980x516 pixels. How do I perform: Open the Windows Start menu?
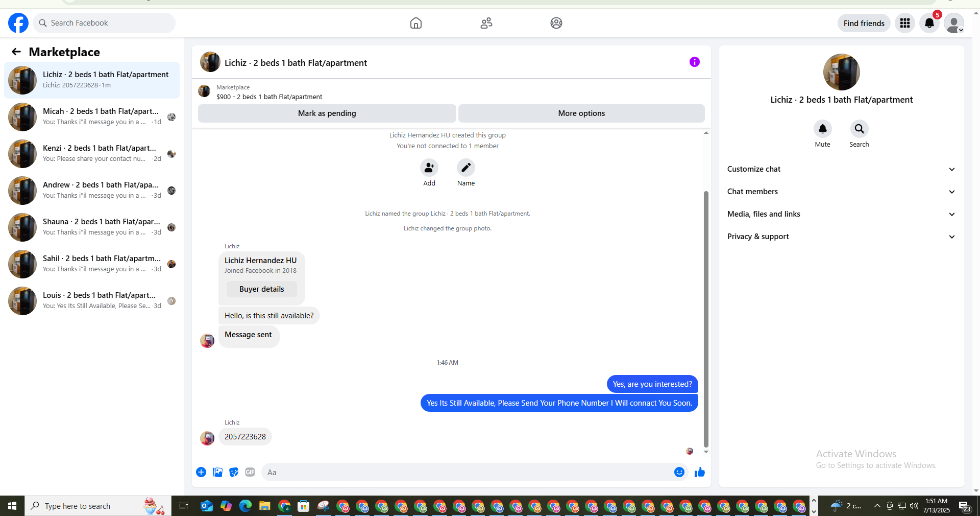coord(12,506)
